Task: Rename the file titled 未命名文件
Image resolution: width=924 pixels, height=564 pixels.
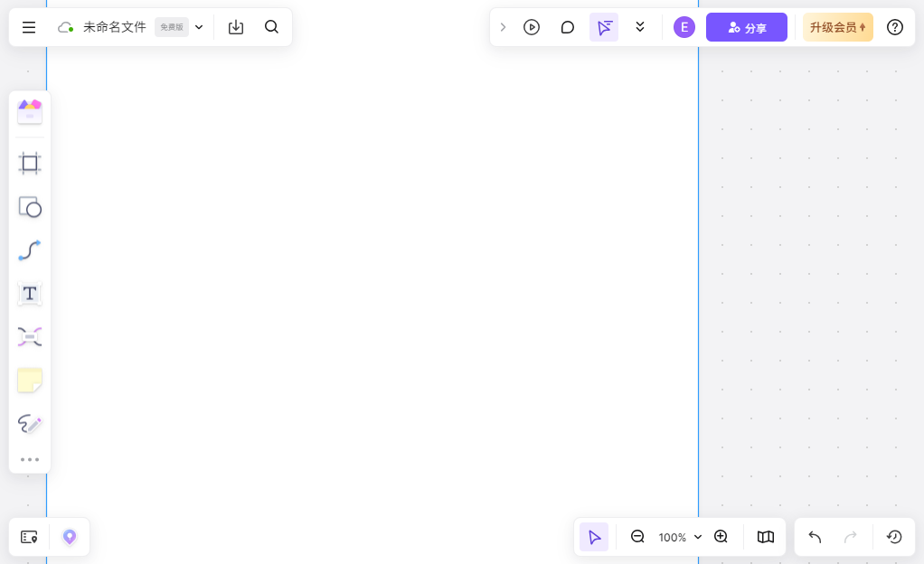Action: click(x=114, y=27)
